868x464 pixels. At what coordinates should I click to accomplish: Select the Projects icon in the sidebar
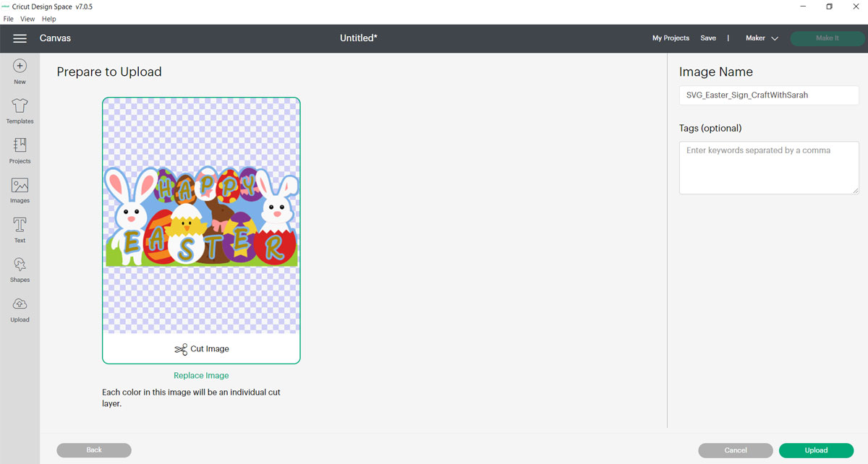[x=20, y=150]
